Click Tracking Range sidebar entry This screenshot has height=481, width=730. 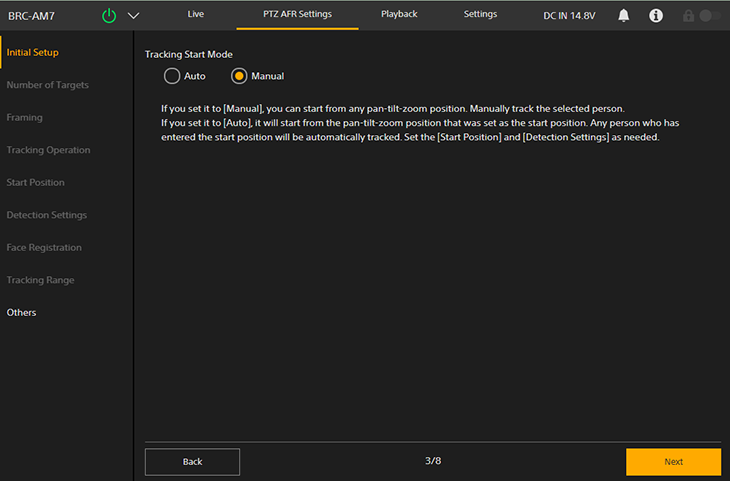tap(40, 280)
